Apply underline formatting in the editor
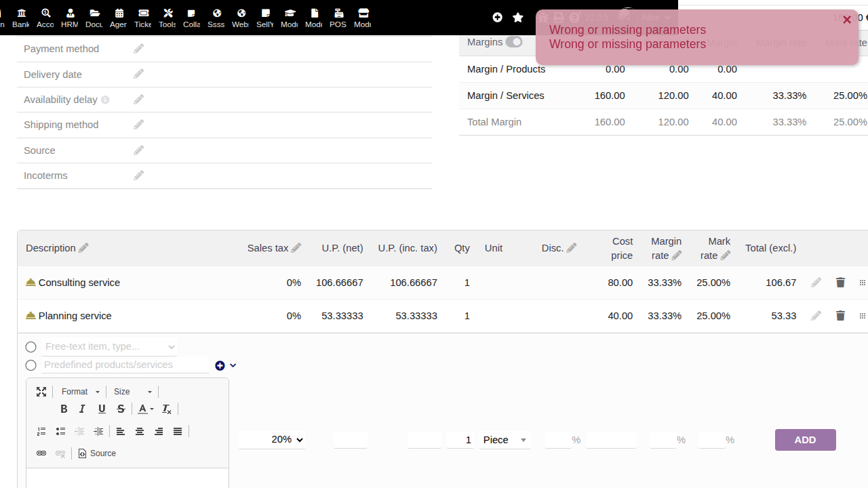This screenshot has height=488, width=868. click(x=102, y=409)
